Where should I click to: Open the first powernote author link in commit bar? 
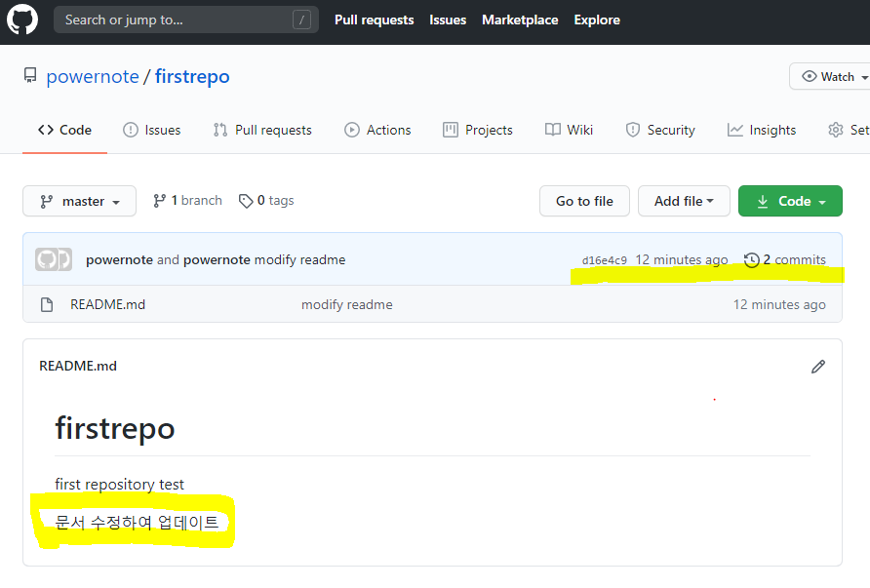(119, 259)
